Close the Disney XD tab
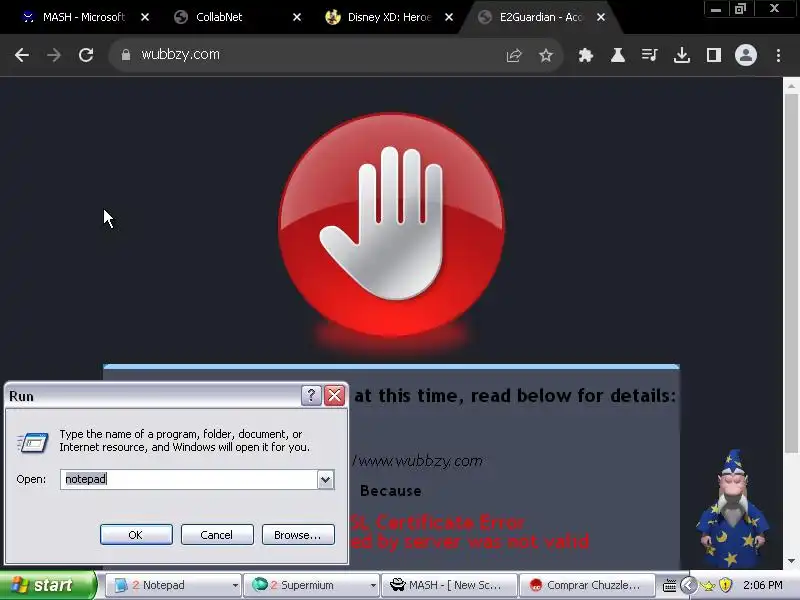Viewport: 800px width, 600px height. [449, 17]
